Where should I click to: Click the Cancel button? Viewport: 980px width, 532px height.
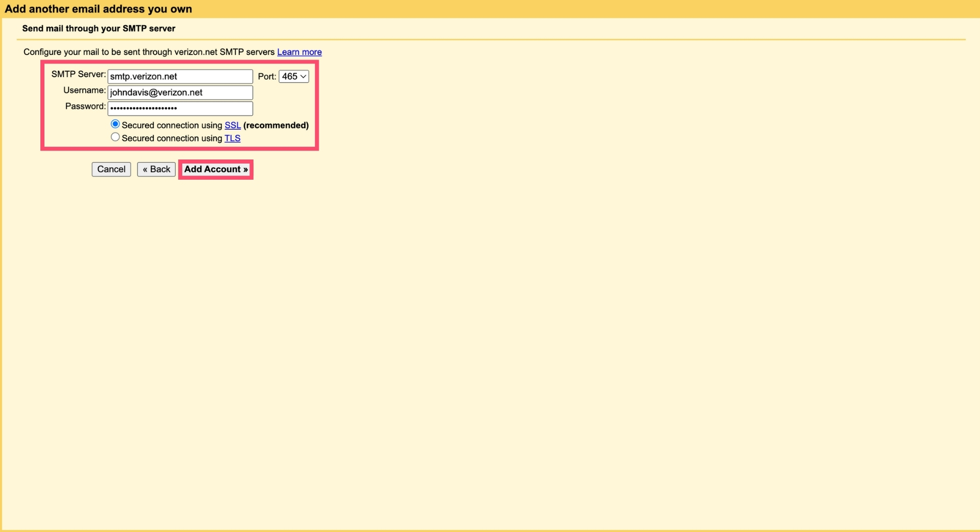111,169
